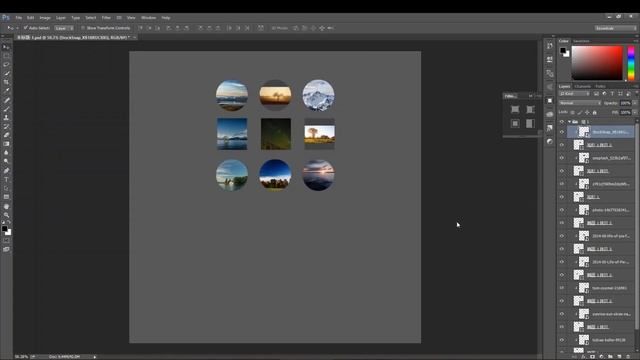Viewport: 640px width, 360px height.
Task: Toggle the Auto-Select checkbox
Action: point(25,28)
